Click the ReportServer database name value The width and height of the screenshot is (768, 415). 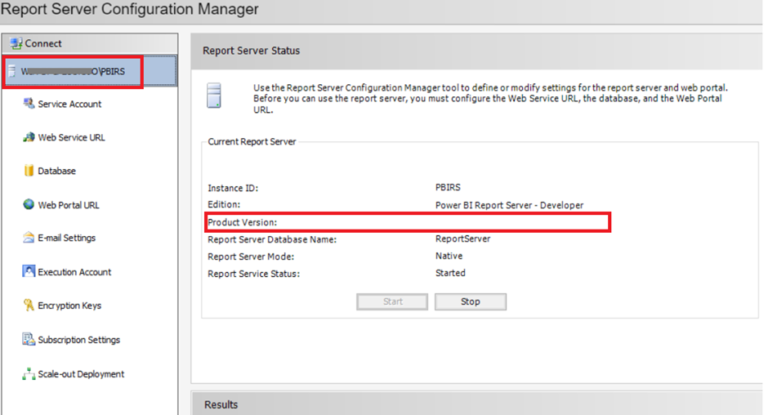tap(464, 239)
